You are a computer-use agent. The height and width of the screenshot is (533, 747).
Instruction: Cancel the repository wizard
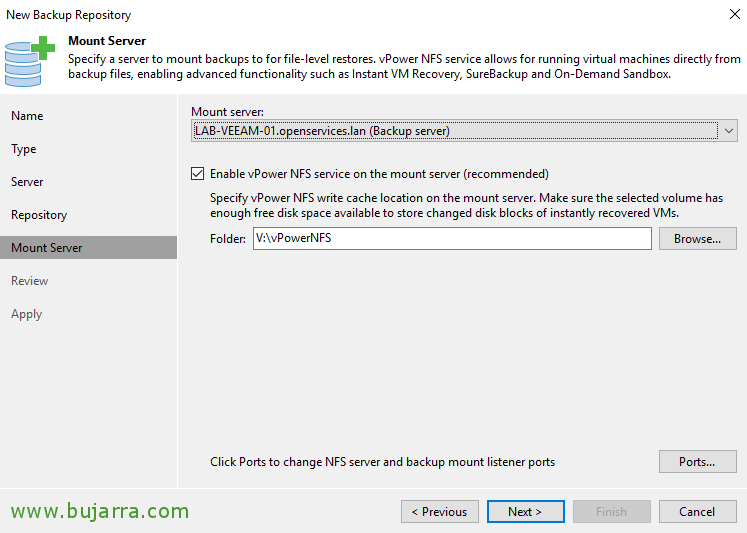697,512
